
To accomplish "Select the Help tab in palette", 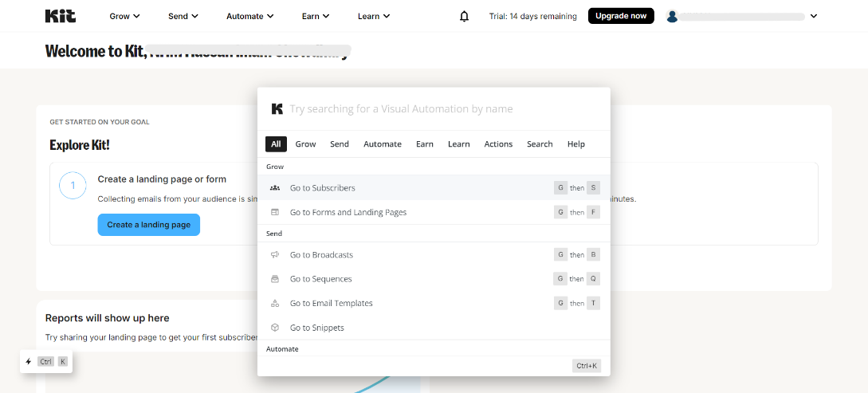I will (x=575, y=144).
